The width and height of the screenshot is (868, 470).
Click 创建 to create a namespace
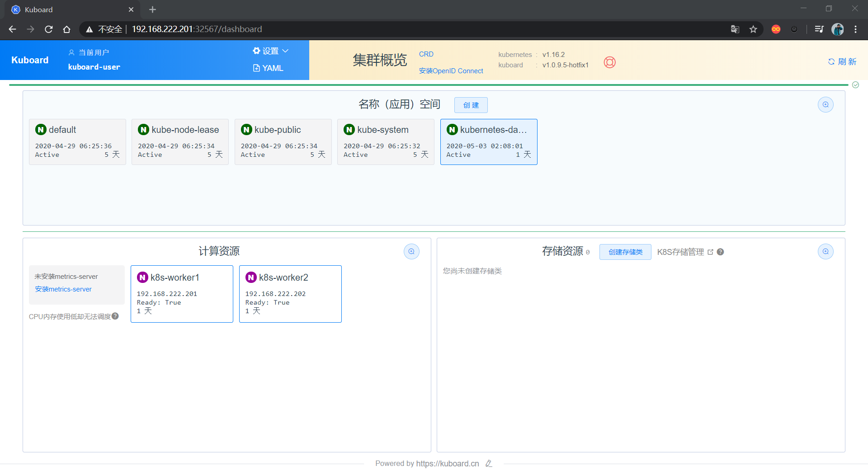pyautogui.click(x=471, y=105)
